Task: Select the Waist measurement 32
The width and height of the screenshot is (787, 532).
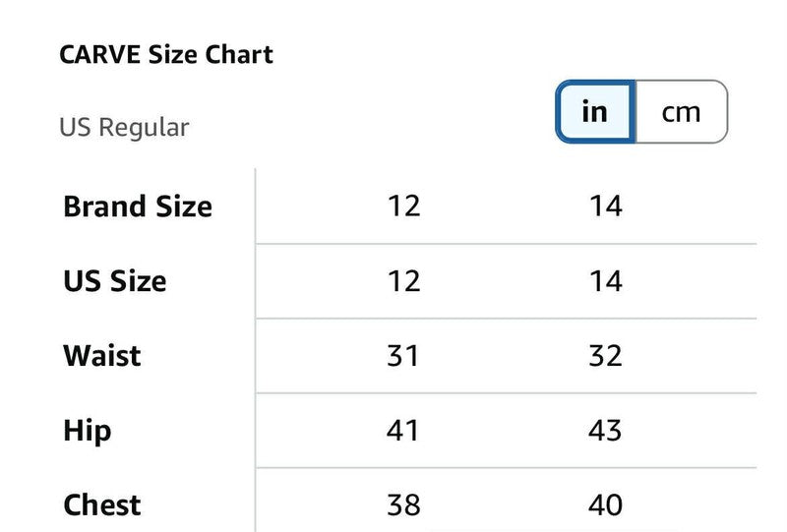Action: (605, 356)
